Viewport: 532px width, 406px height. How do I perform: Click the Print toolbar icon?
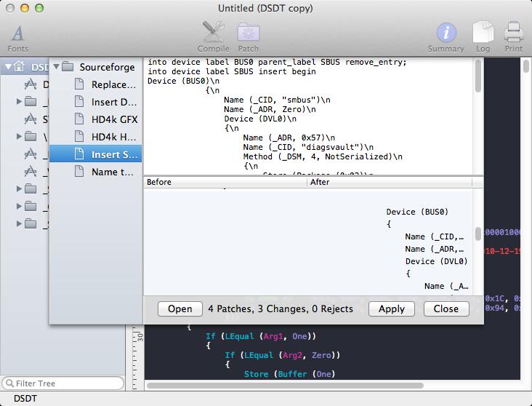(x=513, y=37)
